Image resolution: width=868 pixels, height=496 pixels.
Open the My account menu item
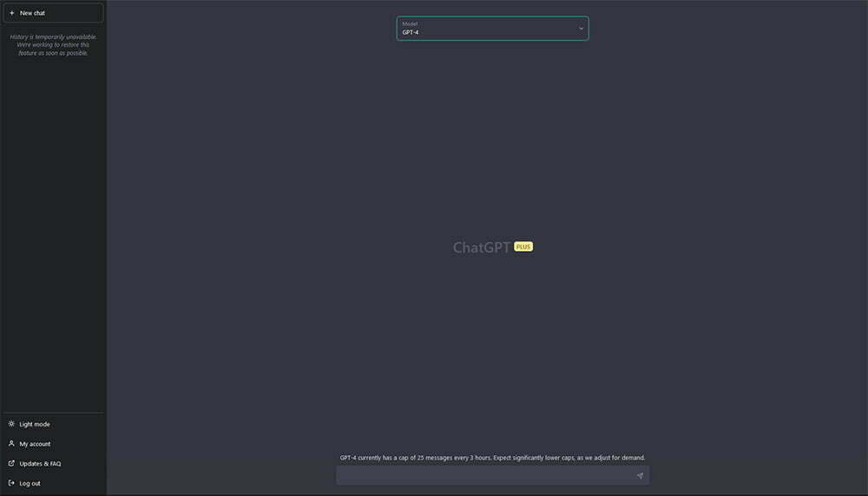click(x=35, y=444)
